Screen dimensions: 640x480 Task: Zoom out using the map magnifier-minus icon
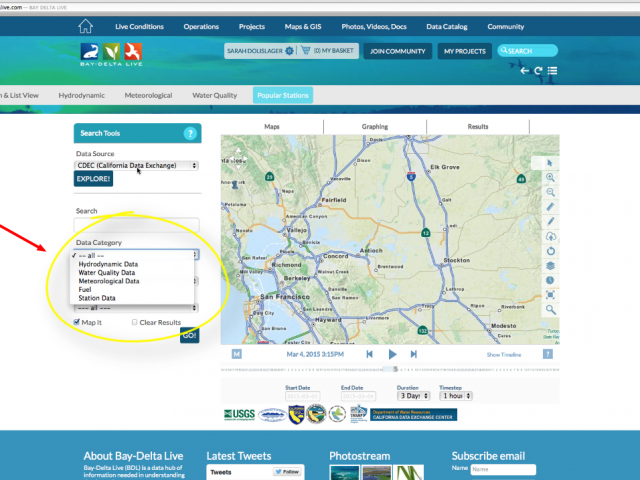click(550, 192)
